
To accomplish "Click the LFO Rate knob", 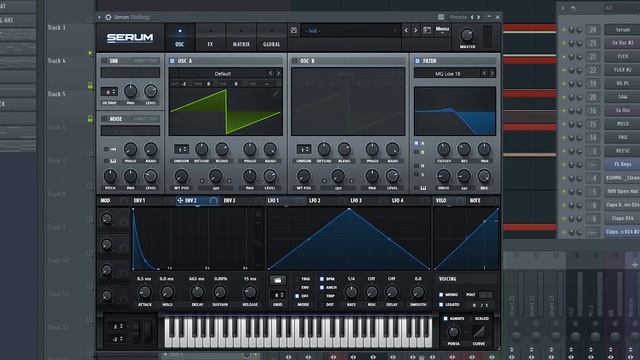I will point(351,292).
